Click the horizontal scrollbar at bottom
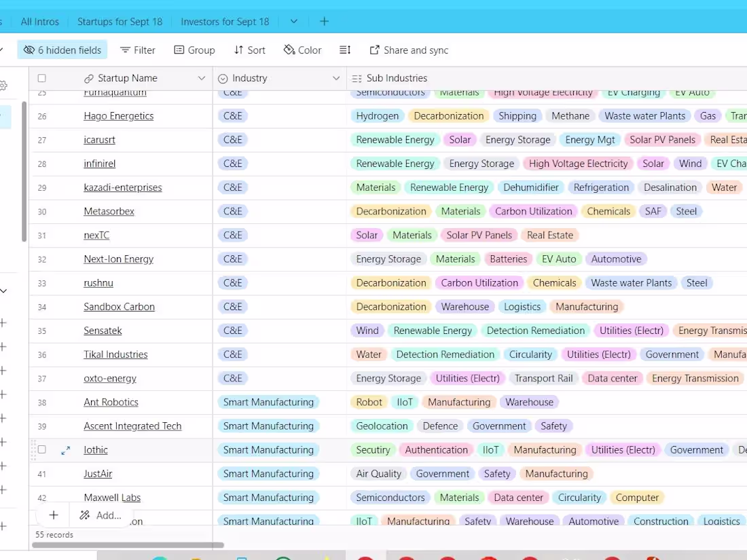747x560 pixels. coord(128,545)
